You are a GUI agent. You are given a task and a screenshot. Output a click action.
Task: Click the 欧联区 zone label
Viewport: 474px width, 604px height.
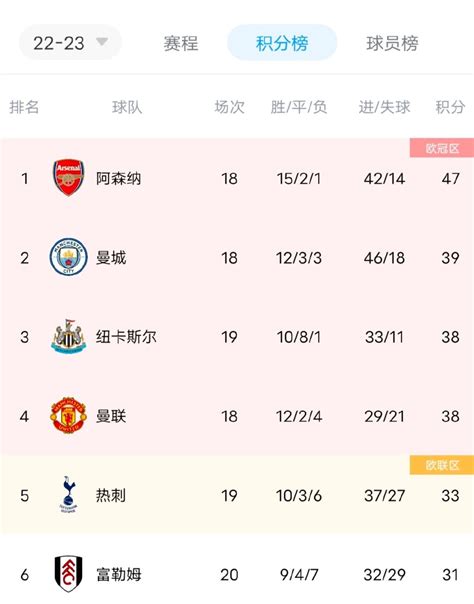(442, 465)
